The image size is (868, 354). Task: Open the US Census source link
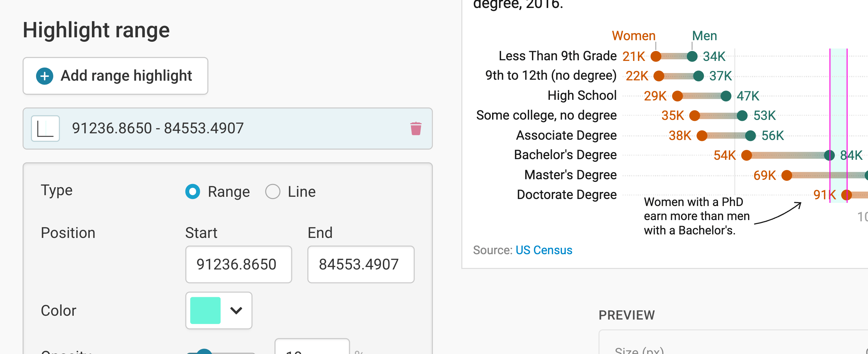[x=543, y=250]
